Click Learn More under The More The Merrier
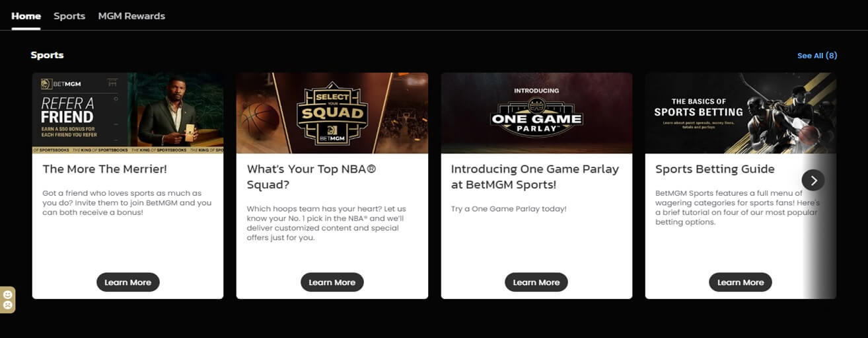The height and width of the screenshot is (338, 868). (x=127, y=282)
